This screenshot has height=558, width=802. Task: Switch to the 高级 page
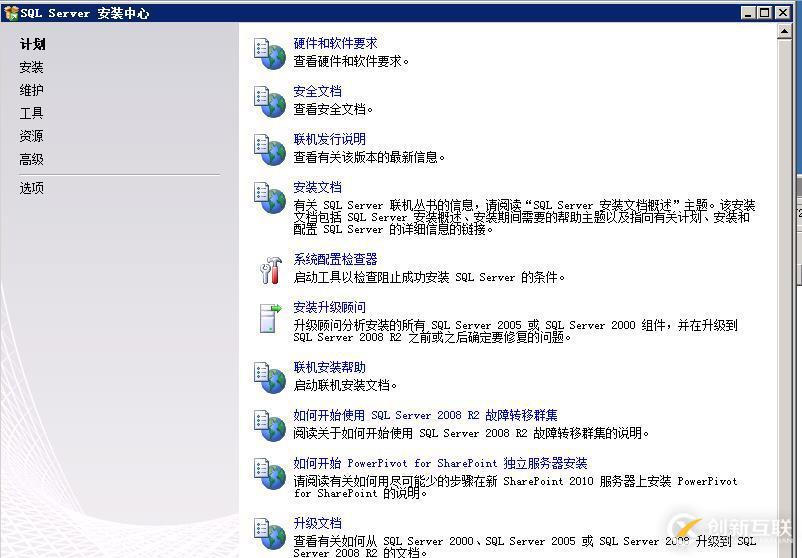(32, 160)
